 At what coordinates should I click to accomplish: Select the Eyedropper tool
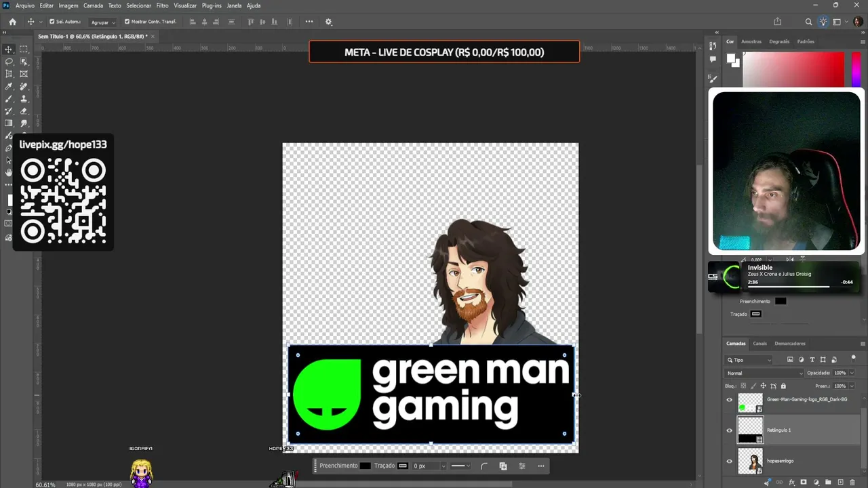coord(9,87)
